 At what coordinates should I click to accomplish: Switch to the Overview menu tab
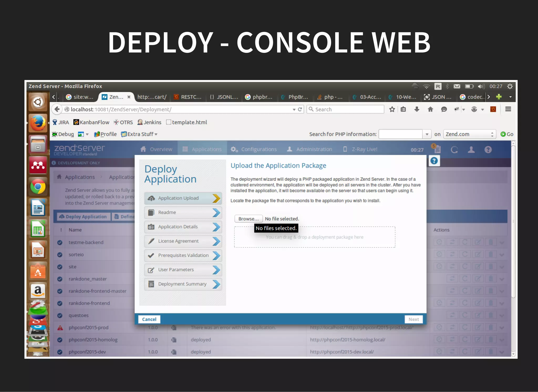tap(156, 149)
